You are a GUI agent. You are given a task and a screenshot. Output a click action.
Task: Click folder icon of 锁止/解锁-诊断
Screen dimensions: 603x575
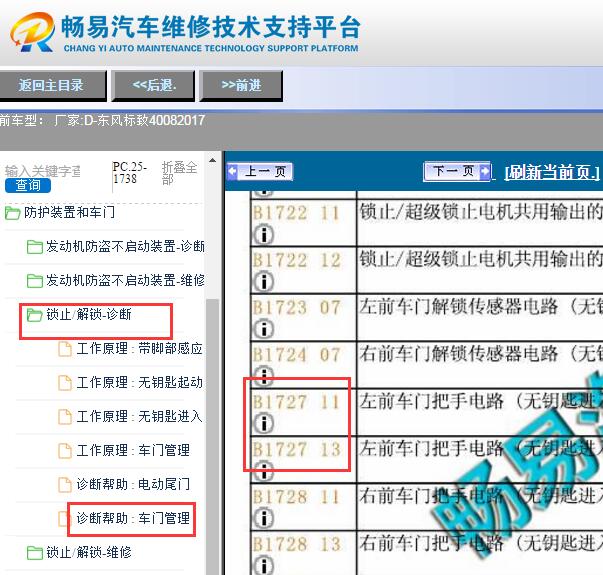[x=35, y=315]
